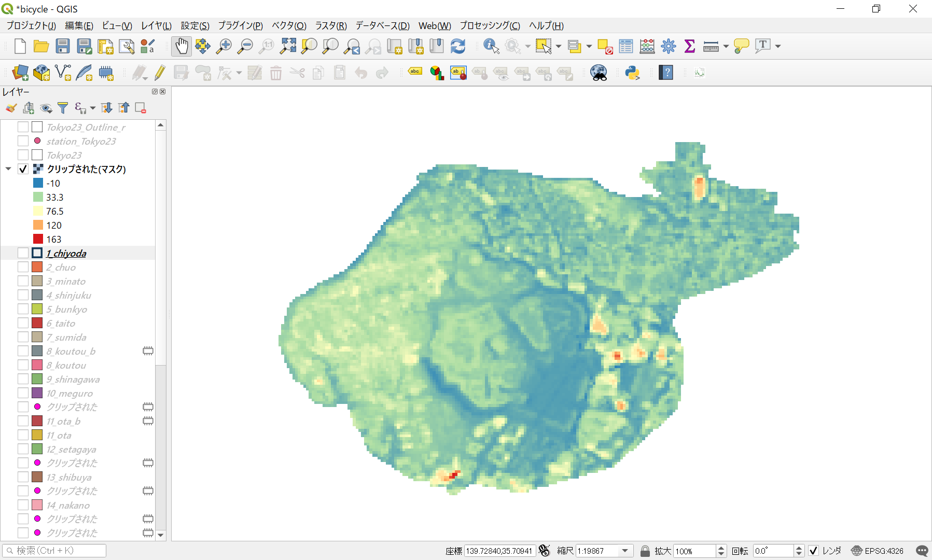Toggle editing with the pencil icon

point(160,73)
